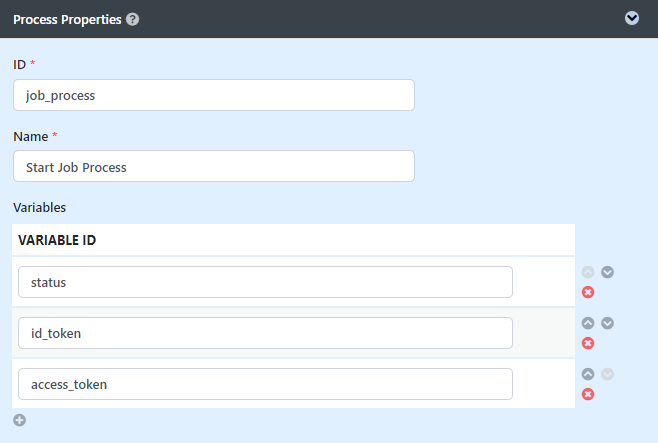
Task: Delete the access_token variable
Action: [588, 394]
